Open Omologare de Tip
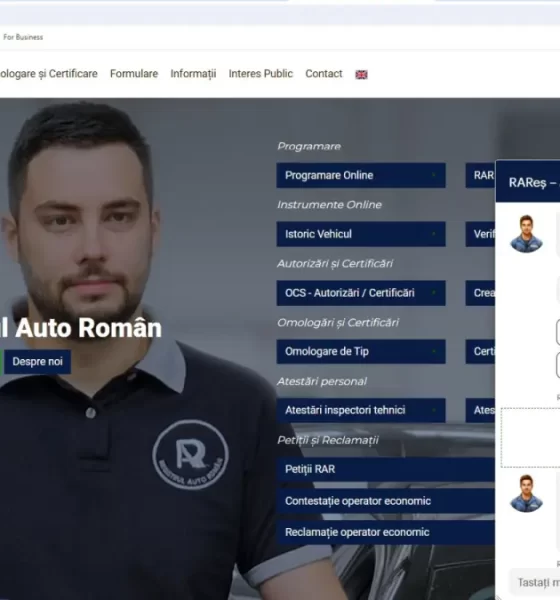Viewport: 560px width, 600px height. 361,351
